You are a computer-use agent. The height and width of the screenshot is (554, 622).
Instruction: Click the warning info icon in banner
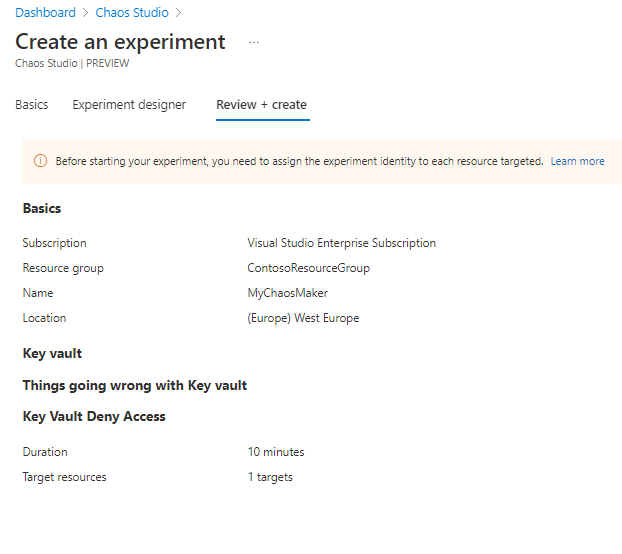[x=41, y=161]
